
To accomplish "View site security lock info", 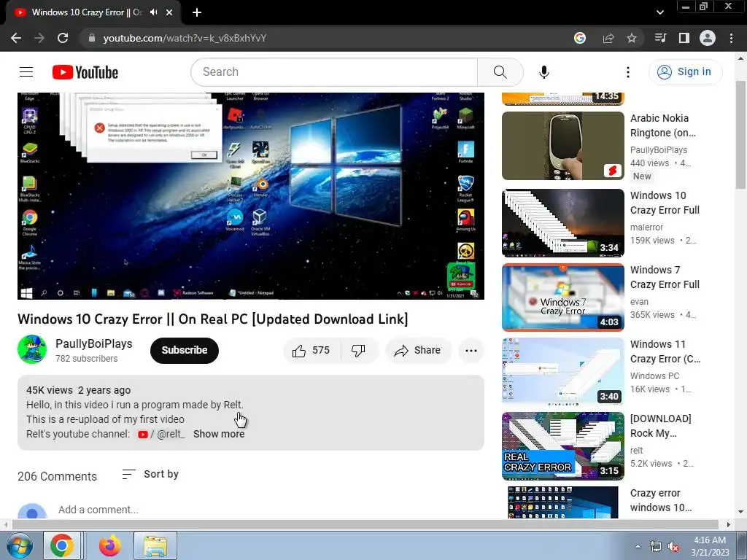I will [x=92, y=38].
